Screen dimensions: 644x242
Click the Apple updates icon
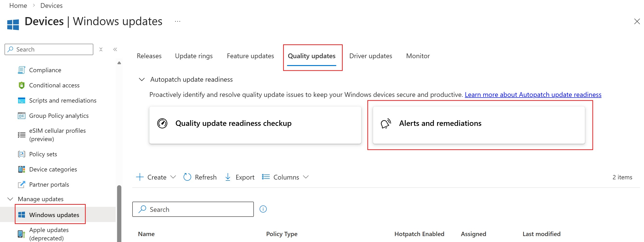click(x=22, y=234)
